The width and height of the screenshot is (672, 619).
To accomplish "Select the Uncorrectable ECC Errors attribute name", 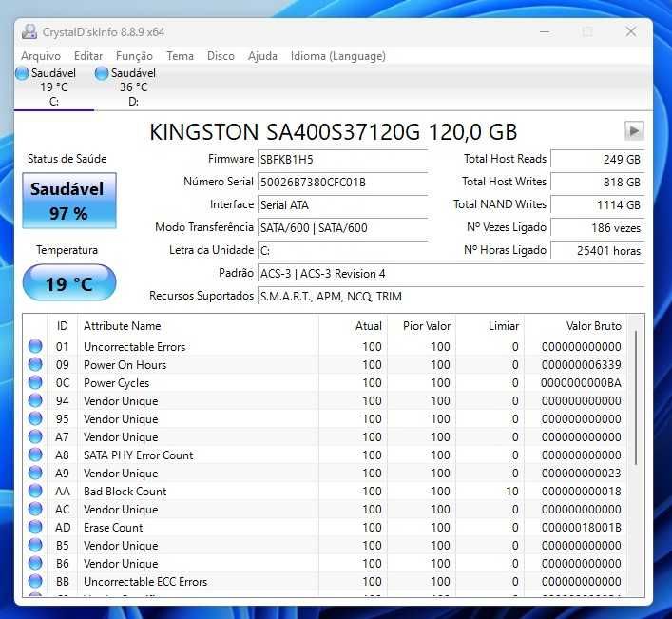I will 145,582.
